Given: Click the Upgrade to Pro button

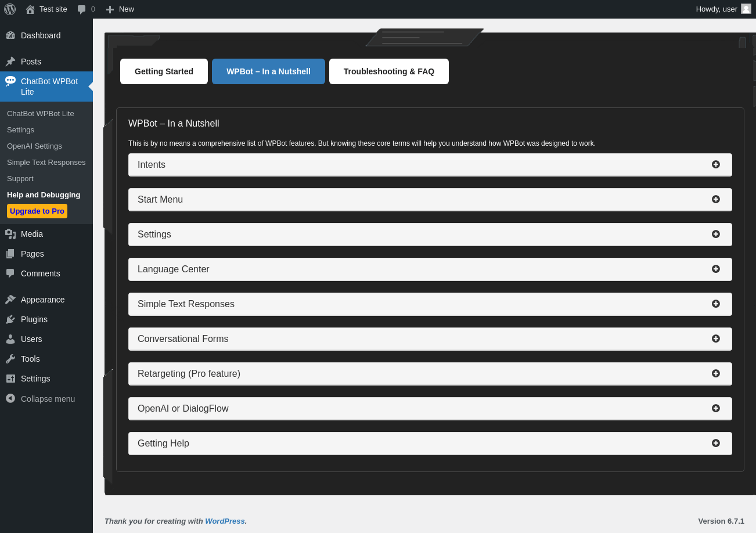Looking at the screenshot, I should click(x=37, y=211).
